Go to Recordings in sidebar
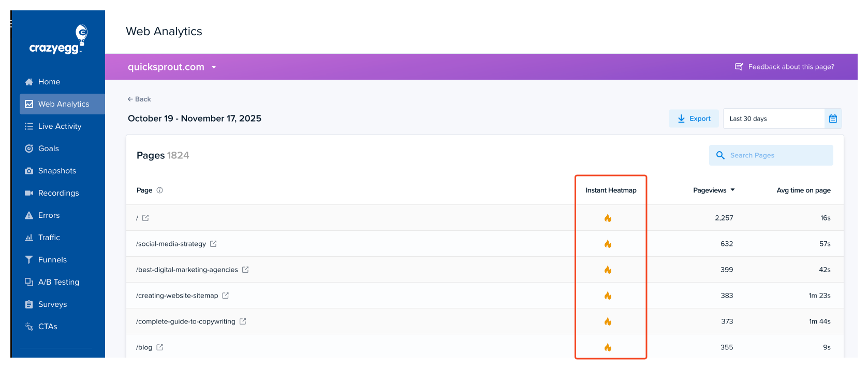The image size is (868, 369). coord(58,193)
